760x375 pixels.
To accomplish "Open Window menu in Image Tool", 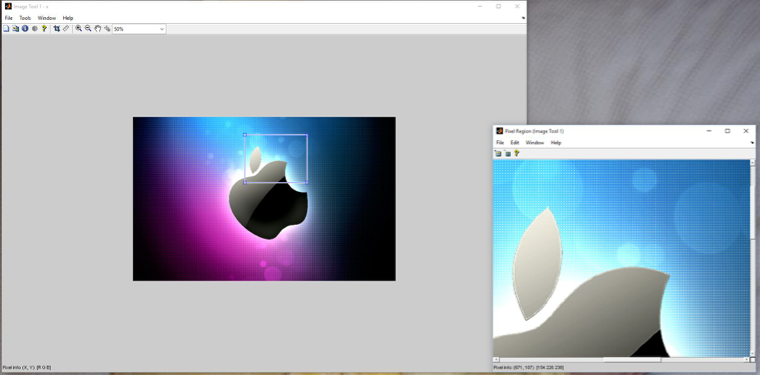I will [x=47, y=18].
